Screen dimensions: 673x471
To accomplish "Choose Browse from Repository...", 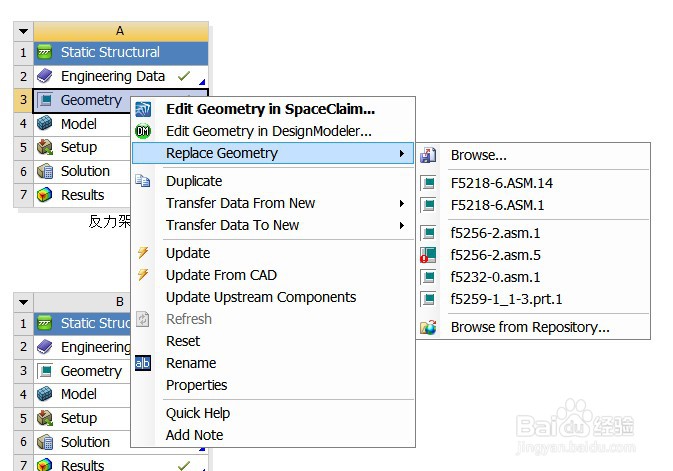I will click(x=533, y=328).
